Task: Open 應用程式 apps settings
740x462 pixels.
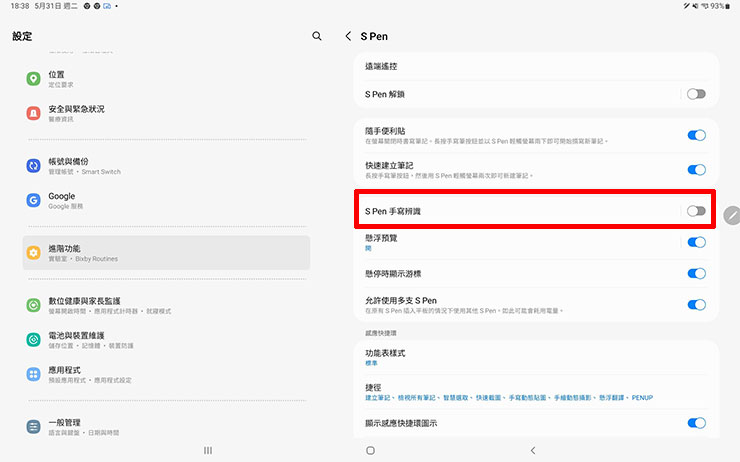Action: pyautogui.click(x=166, y=375)
